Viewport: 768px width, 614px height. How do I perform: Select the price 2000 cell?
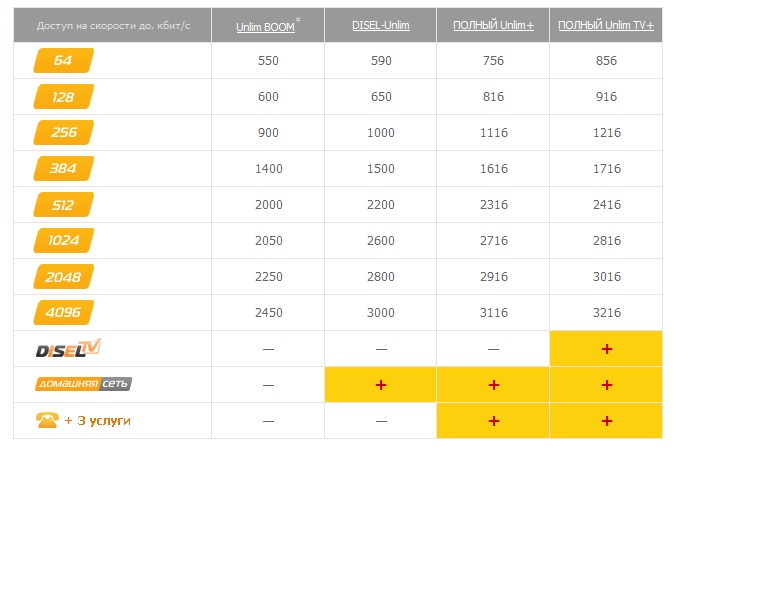[x=269, y=205]
